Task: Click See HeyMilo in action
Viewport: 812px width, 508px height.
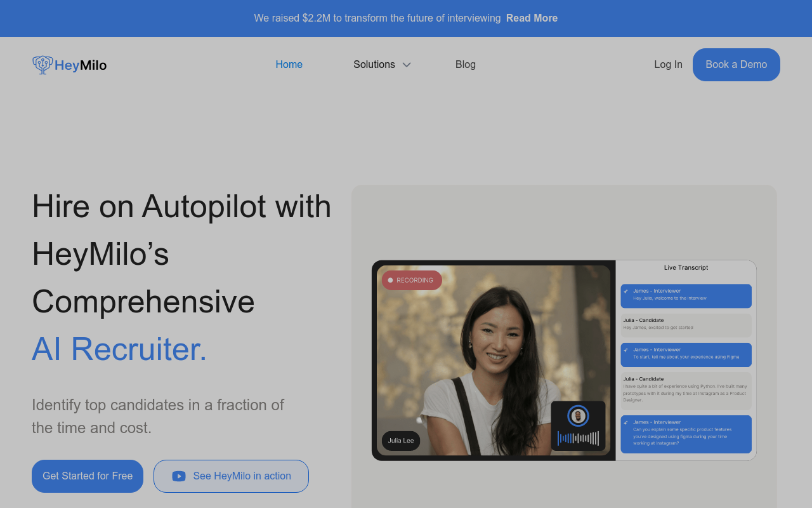Action: click(x=231, y=476)
